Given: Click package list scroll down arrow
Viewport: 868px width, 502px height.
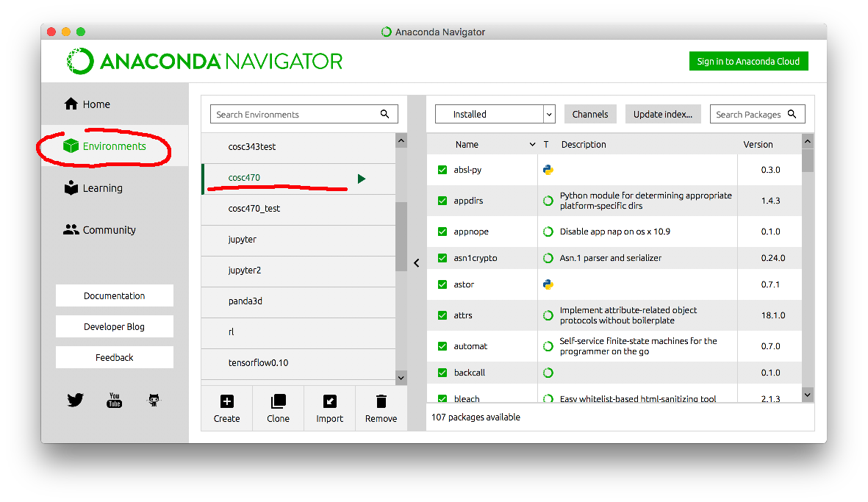Looking at the screenshot, I should pos(808,395).
